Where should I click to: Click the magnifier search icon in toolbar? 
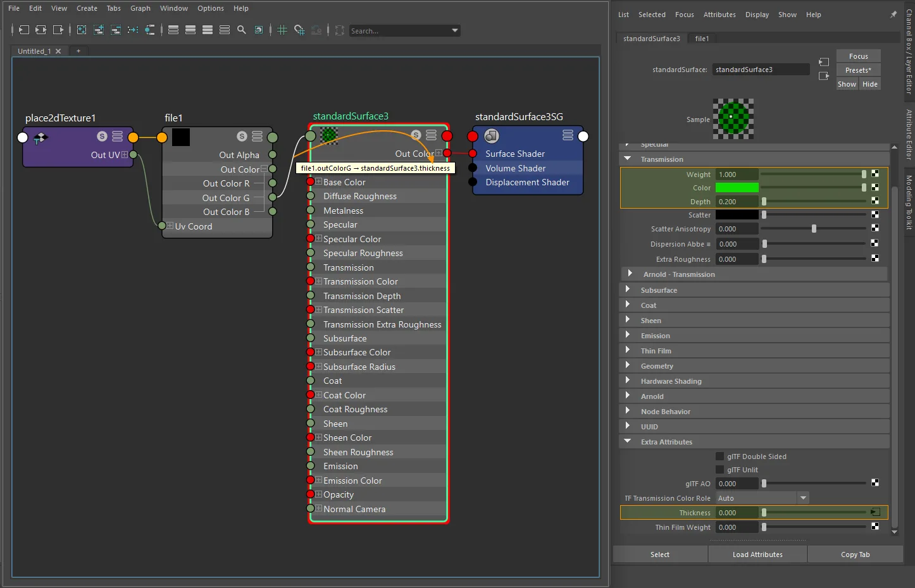pyautogui.click(x=241, y=30)
